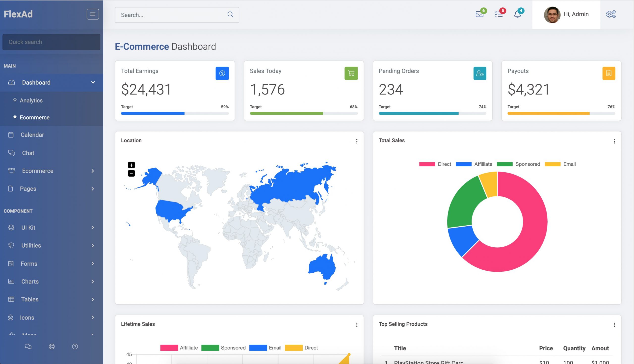Select the Analytics submenu item
634x364 pixels.
pos(52,100)
